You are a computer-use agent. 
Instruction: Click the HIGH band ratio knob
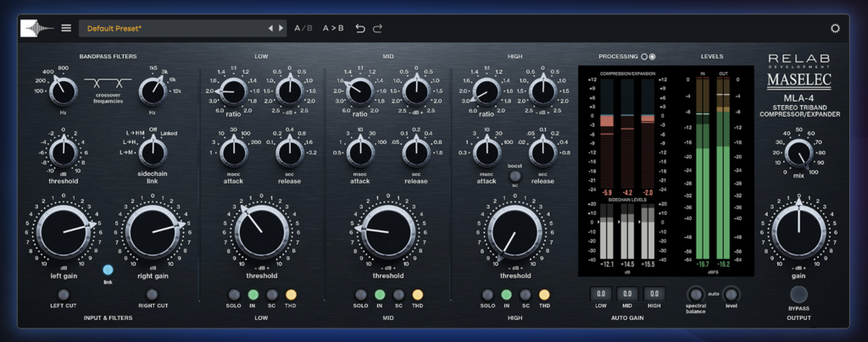(487, 91)
